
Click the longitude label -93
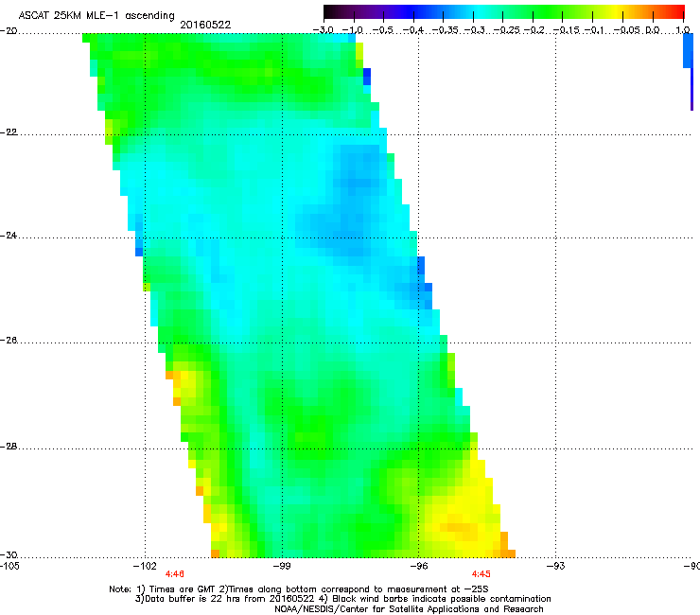click(556, 567)
